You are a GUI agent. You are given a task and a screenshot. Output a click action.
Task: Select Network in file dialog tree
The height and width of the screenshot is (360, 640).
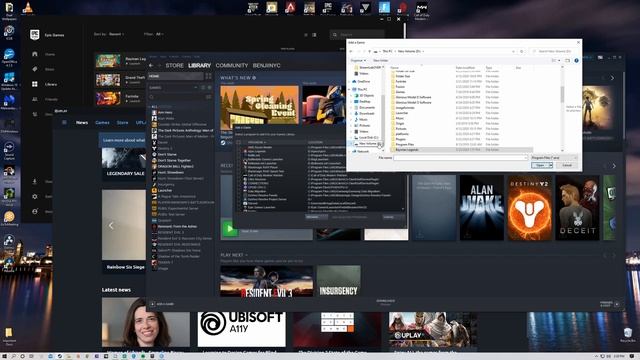tap(363, 151)
